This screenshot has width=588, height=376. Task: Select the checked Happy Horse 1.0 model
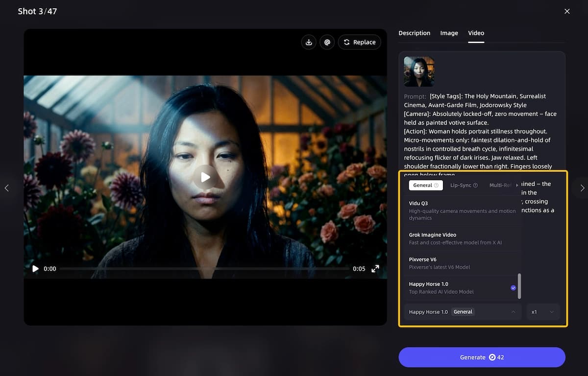tap(461, 288)
